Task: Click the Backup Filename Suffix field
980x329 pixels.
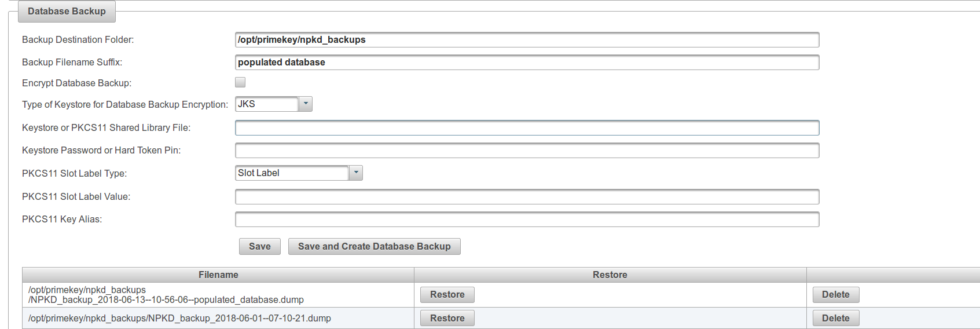Action: [527, 63]
